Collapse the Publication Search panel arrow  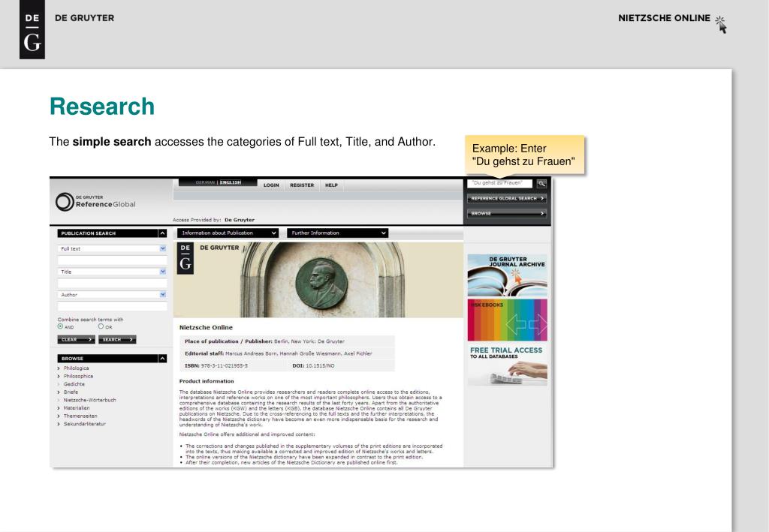point(162,233)
